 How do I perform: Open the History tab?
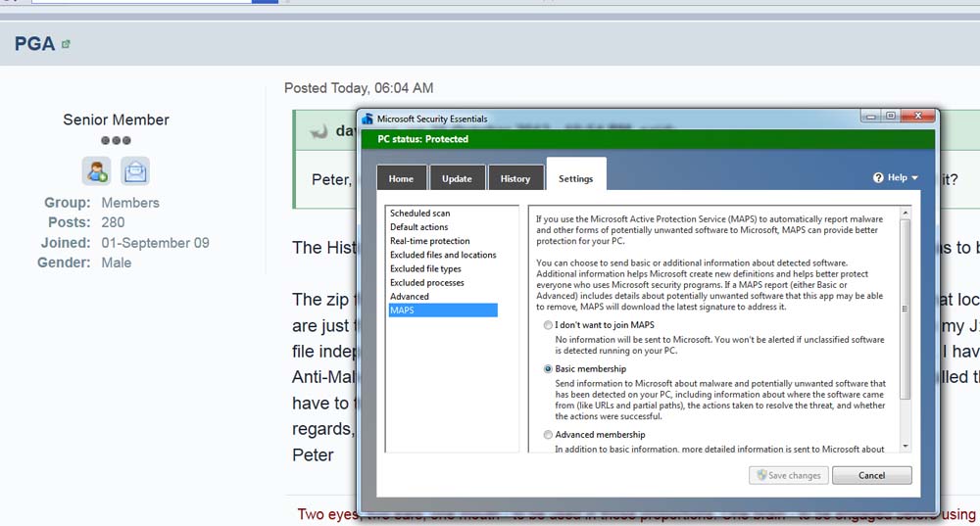click(x=514, y=178)
